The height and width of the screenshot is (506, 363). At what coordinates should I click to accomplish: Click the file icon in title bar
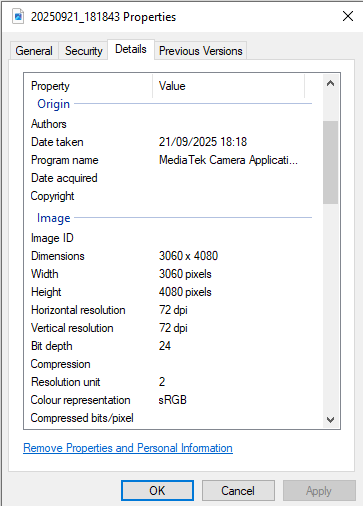18,16
